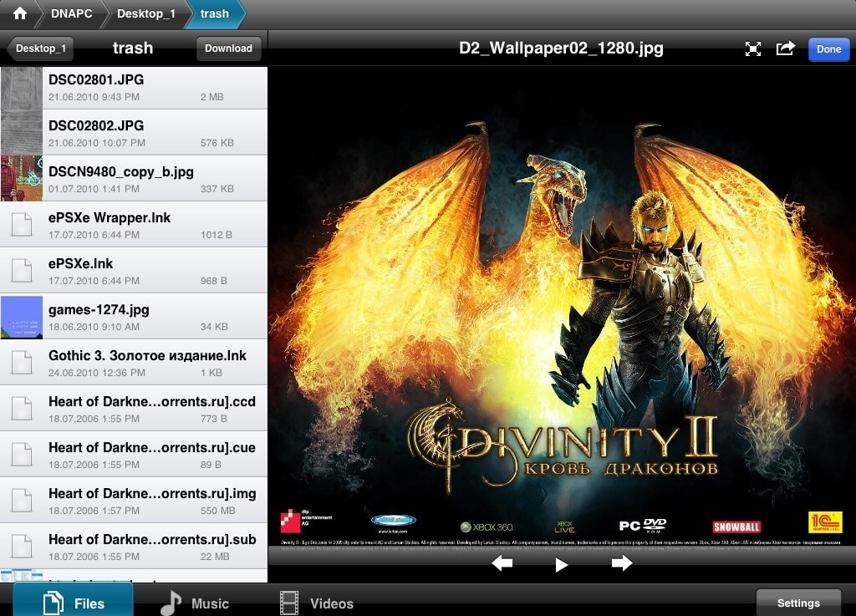Go back with the Desktop_1 back button
856x616 pixels.
coord(40,48)
